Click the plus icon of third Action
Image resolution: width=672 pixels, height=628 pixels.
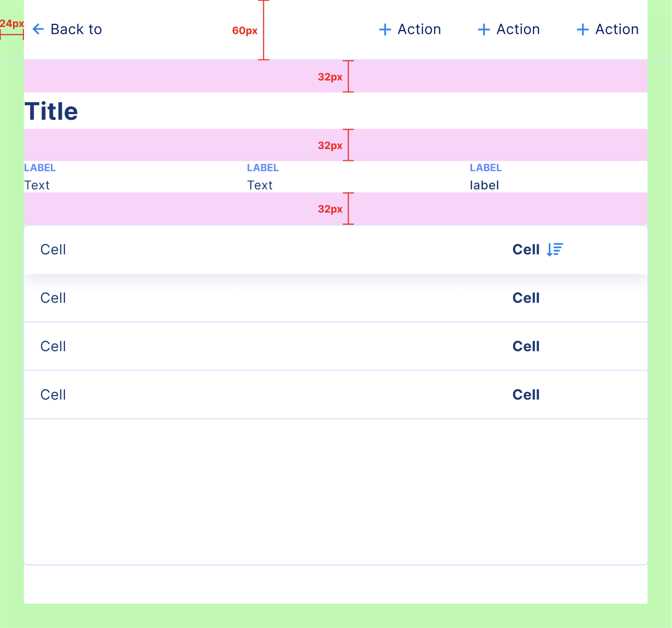[583, 30]
